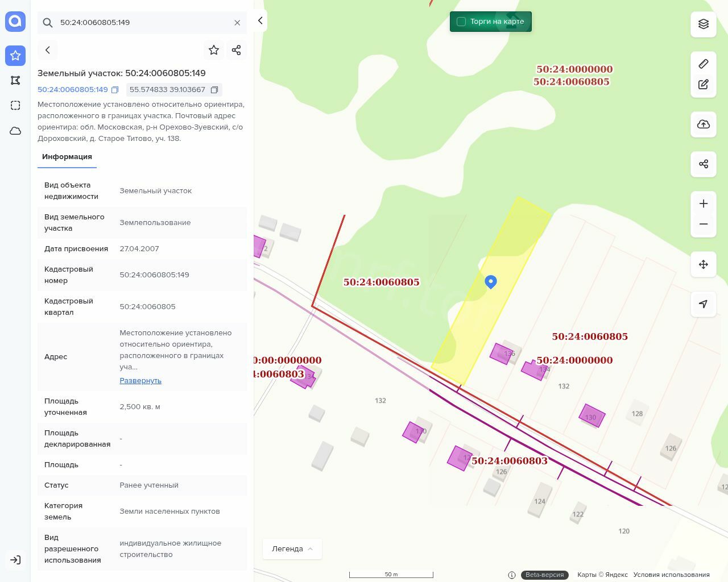Open the map layers panel
The height and width of the screenshot is (582, 728).
pos(704,24)
